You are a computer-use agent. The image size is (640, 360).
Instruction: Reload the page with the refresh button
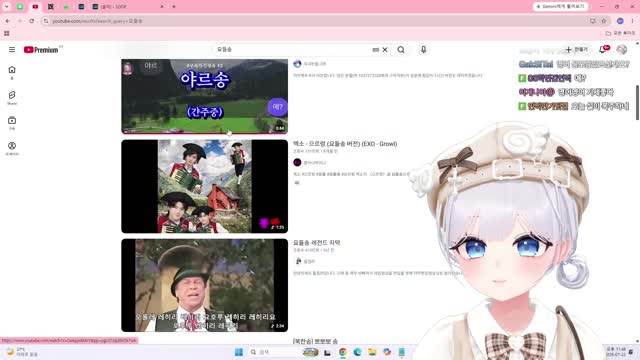(x=31, y=21)
